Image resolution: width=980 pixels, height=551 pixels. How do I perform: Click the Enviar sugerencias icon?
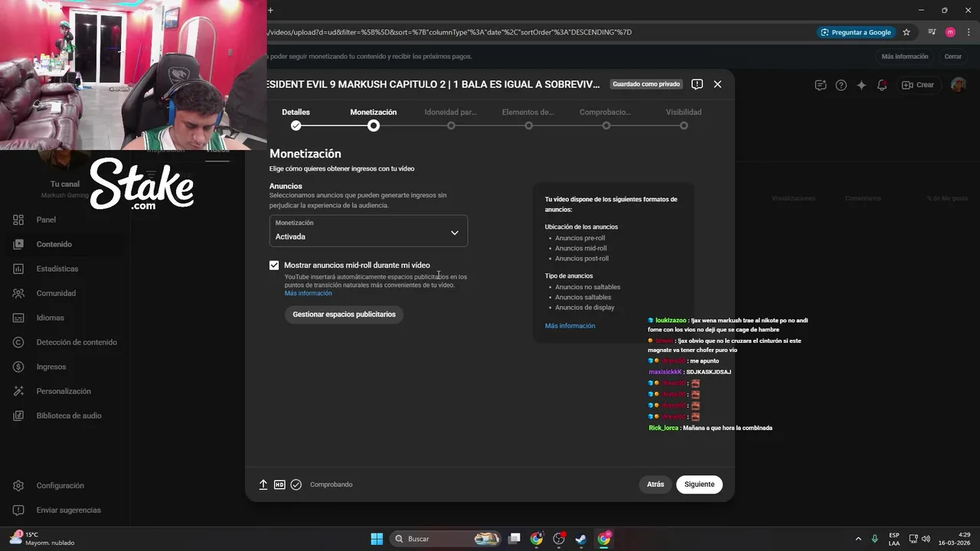18,510
